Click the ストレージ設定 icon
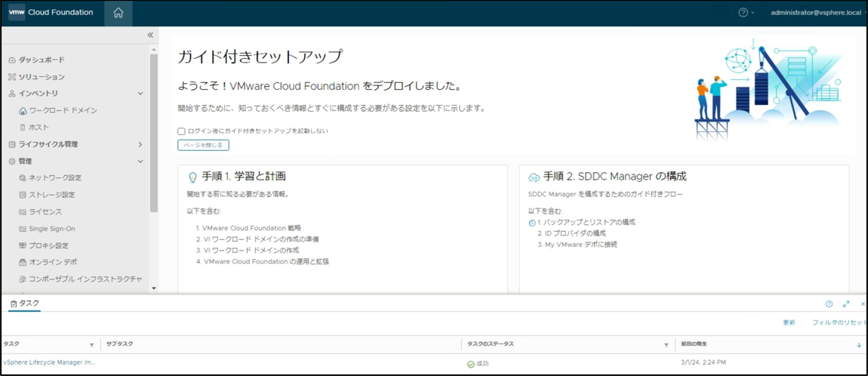The image size is (868, 376). pos(23,195)
